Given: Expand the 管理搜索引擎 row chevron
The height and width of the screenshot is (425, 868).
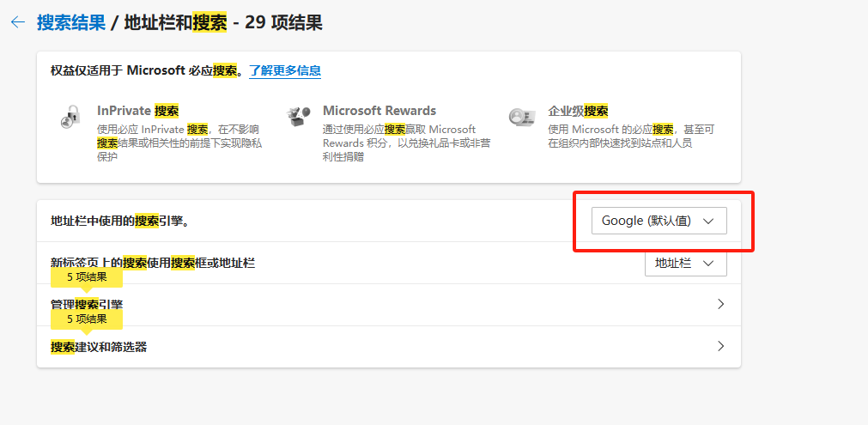Looking at the screenshot, I should click(x=720, y=304).
